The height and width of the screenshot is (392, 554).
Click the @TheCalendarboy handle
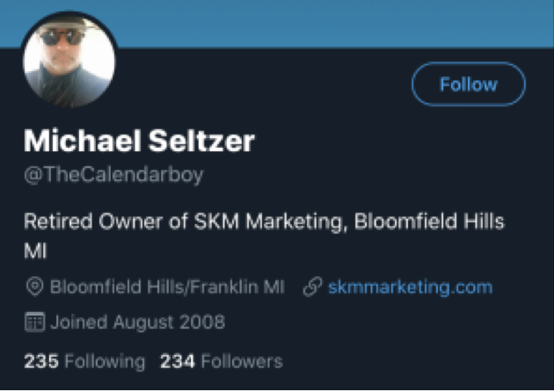113,174
